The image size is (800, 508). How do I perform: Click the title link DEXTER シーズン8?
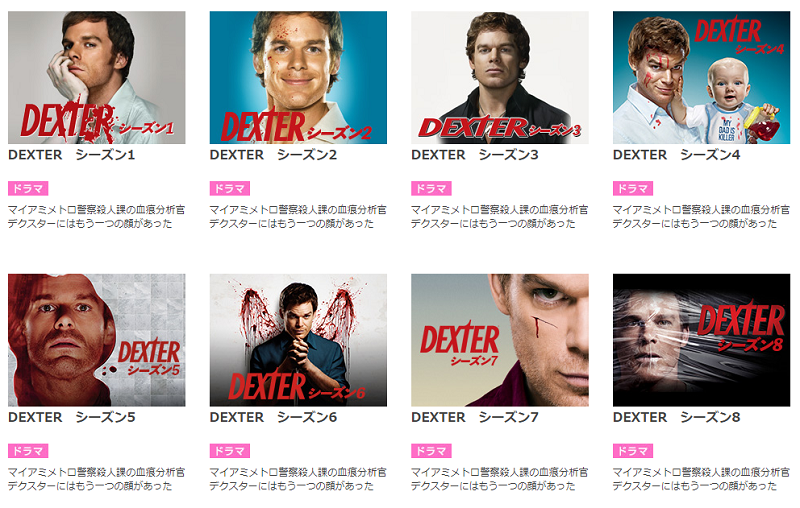(x=677, y=418)
